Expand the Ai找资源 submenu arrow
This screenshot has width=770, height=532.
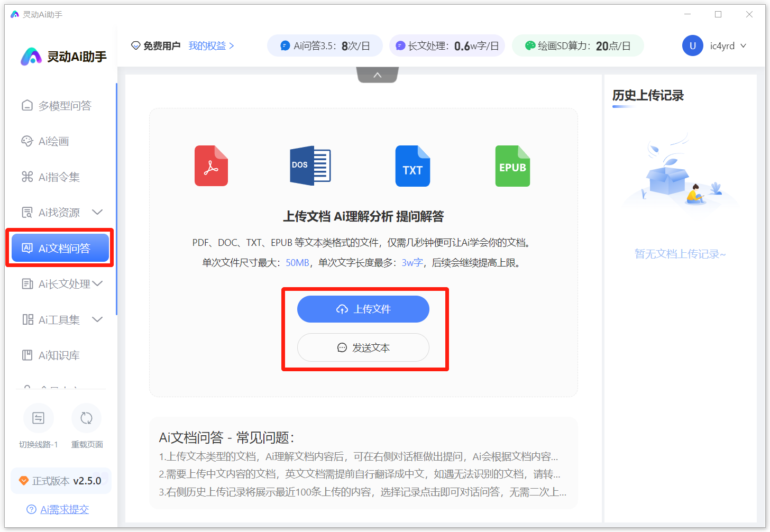pyautogui.click(x=97, y=212)
